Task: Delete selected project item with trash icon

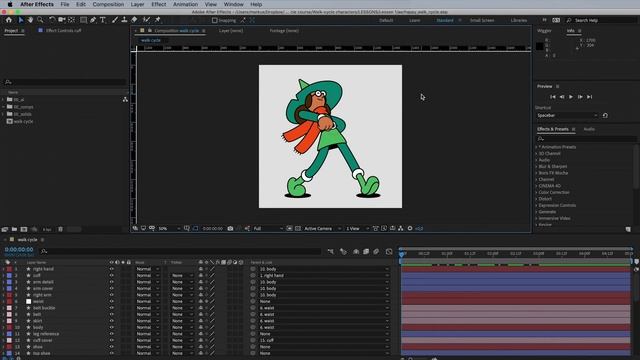Action: (60, 229)
